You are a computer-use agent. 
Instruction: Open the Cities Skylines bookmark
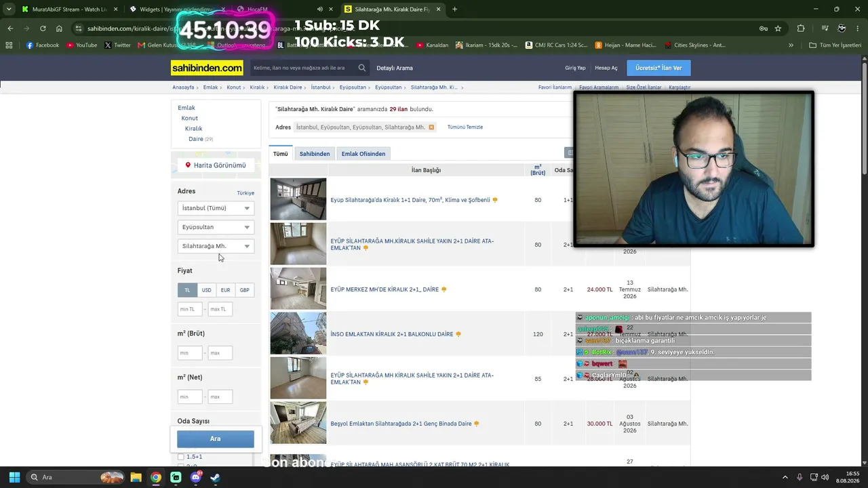click(694, 45)
